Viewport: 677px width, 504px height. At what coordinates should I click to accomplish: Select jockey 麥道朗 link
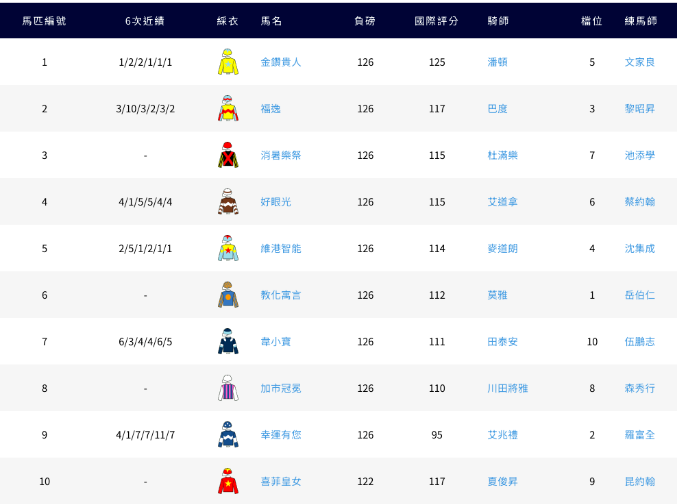502,249
